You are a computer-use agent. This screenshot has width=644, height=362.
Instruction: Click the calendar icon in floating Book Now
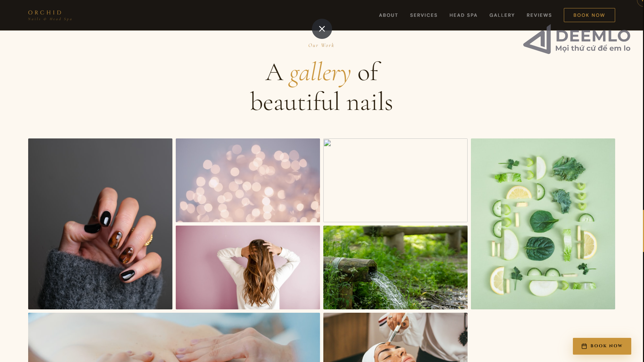click(x=584, y=346)
